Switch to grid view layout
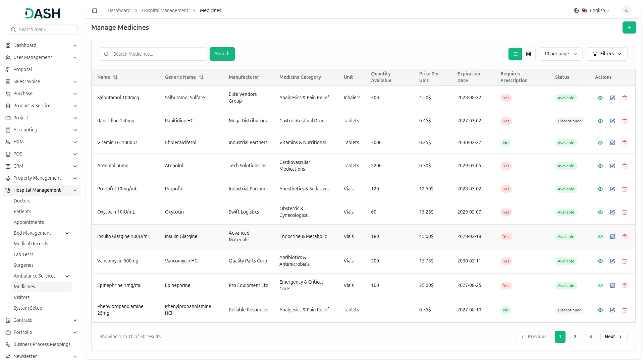 tap(528, 54)
